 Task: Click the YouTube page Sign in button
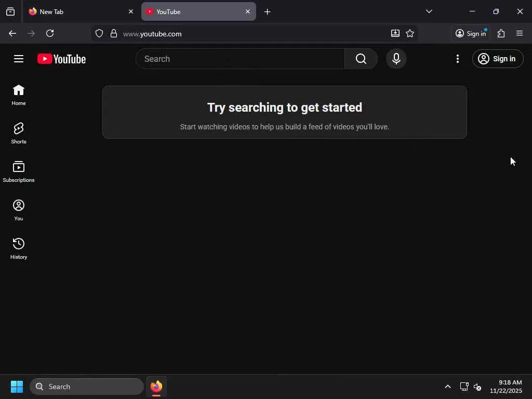pyautogui.click(x=498, y=59)
